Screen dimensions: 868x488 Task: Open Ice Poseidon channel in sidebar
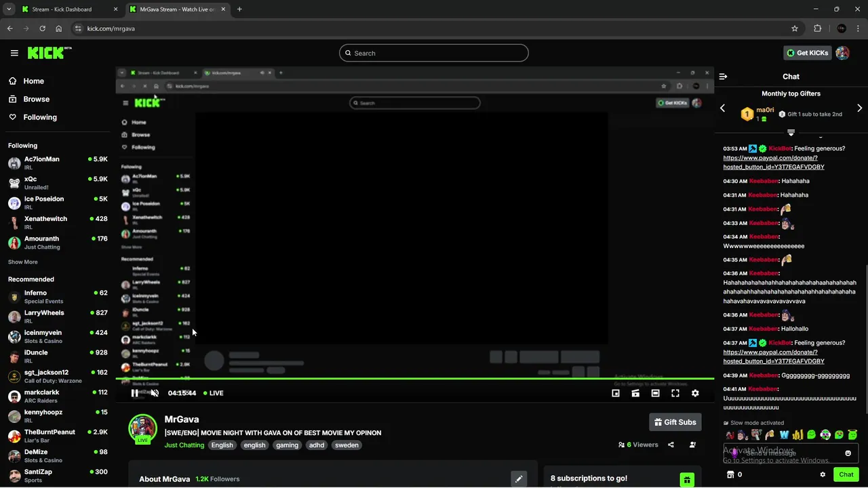(x=58, y=203)
